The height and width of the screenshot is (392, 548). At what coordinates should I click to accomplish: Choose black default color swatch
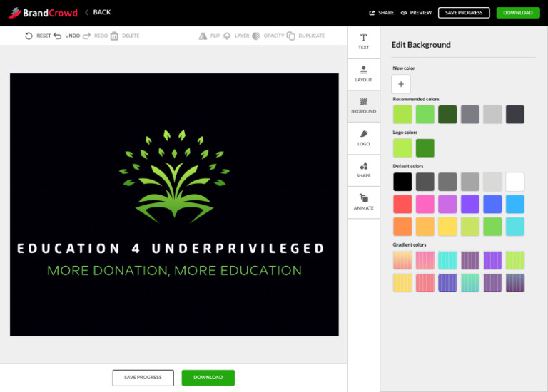click(x=402, y=182)
